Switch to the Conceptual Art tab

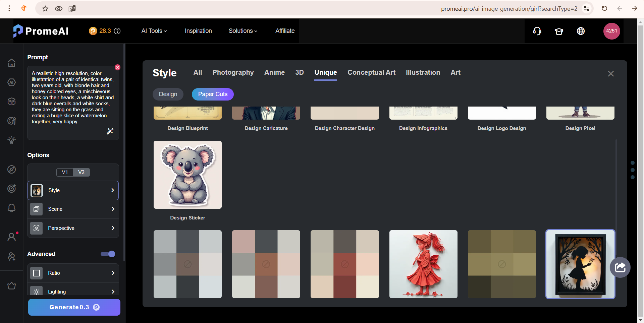[371, 72]
